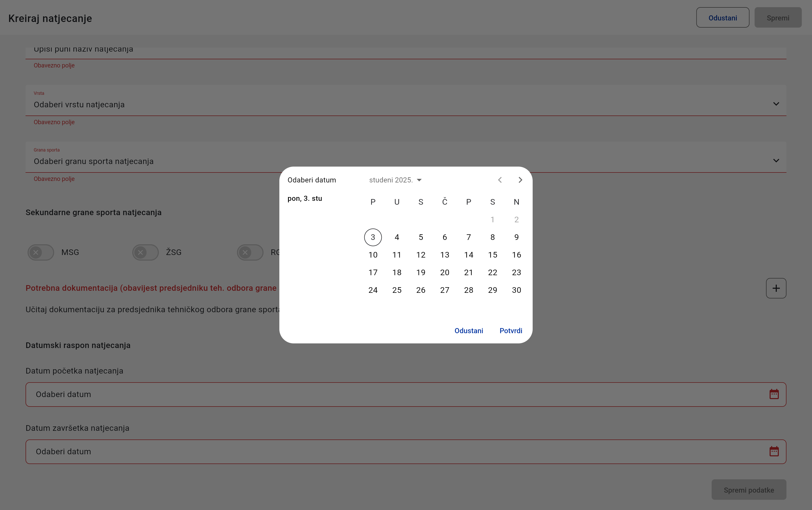Open calendar for competition end date

774,451
